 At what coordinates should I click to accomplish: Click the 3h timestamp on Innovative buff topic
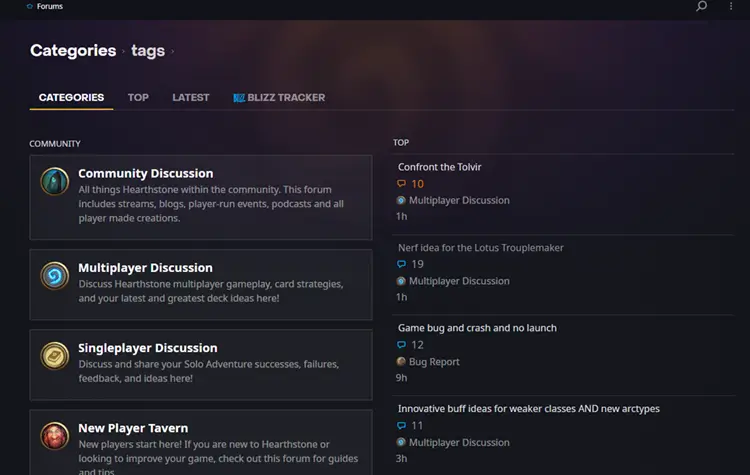[401, 459]
